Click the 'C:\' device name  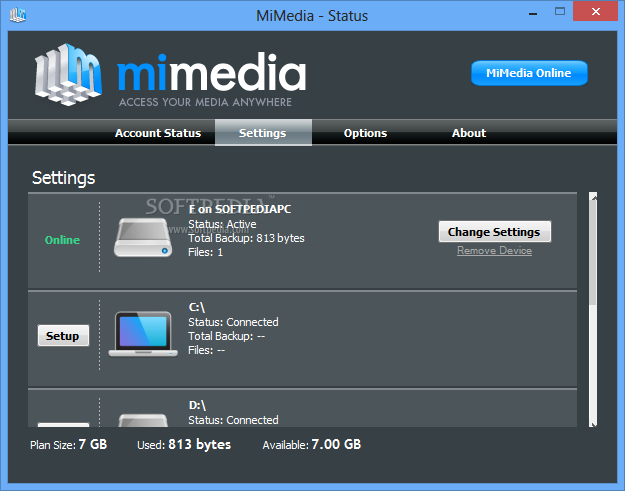click(197, 307)
